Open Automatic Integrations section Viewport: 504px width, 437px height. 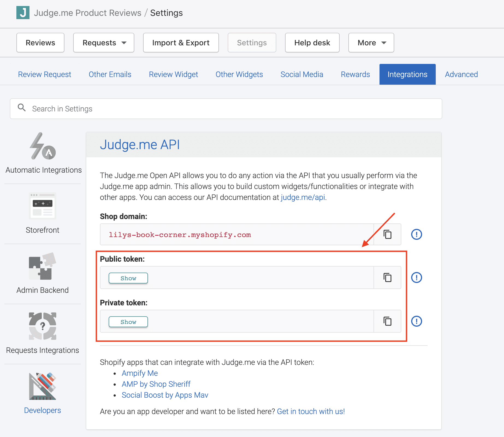tap(43, 153)
